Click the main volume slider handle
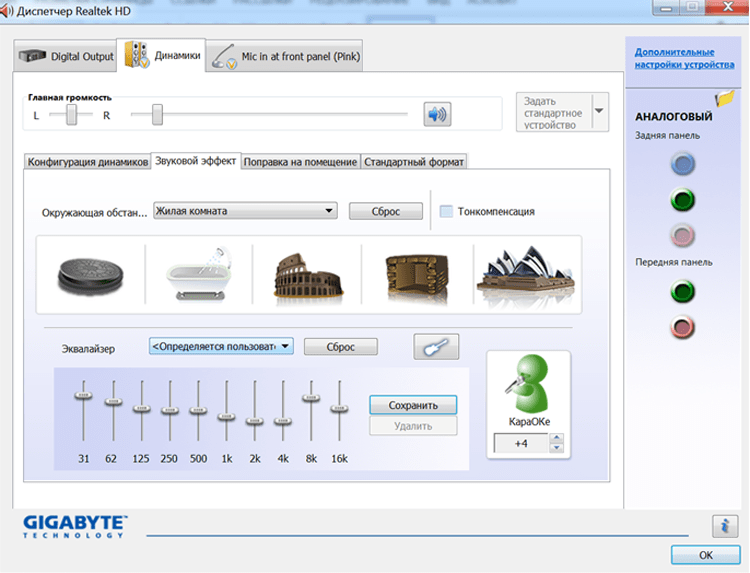The image size is (750, 573). [157, 115]
